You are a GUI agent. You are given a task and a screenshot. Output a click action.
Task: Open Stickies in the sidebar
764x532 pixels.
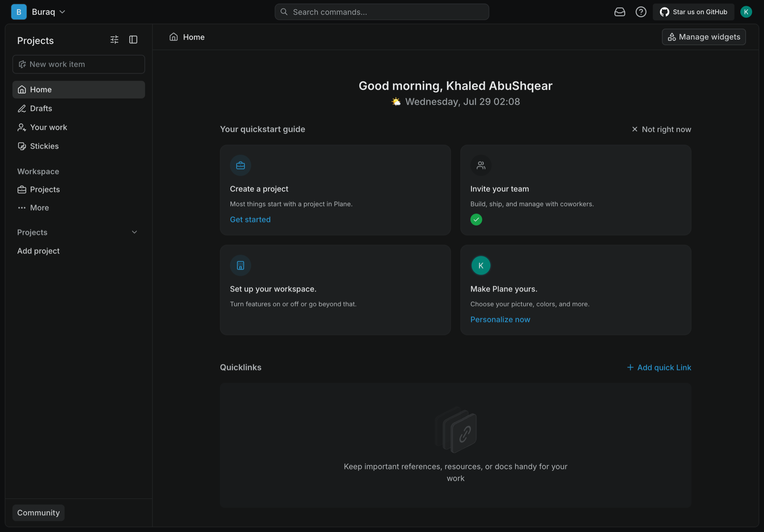79,146
